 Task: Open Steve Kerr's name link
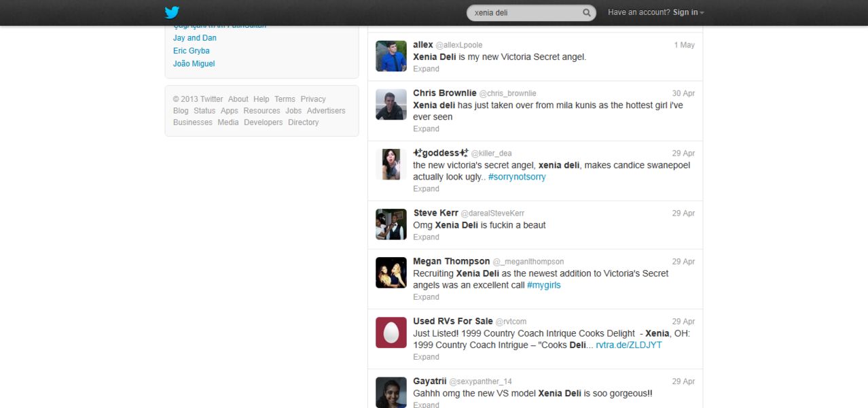pos(435,213)
